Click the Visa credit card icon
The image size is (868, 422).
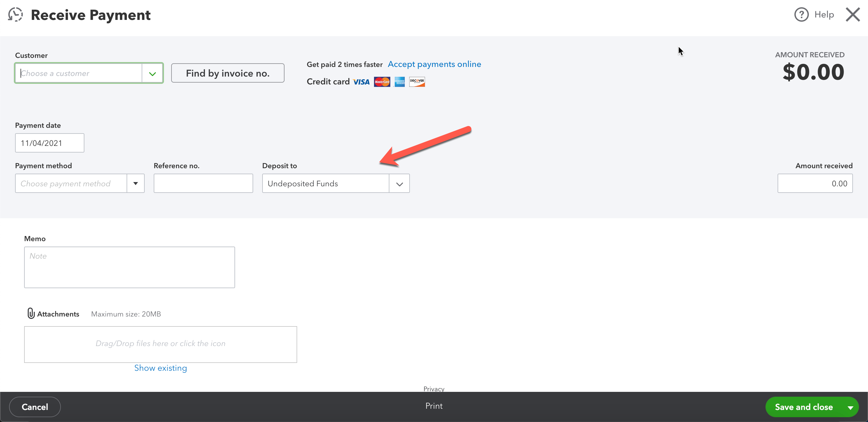click(361, 82)
